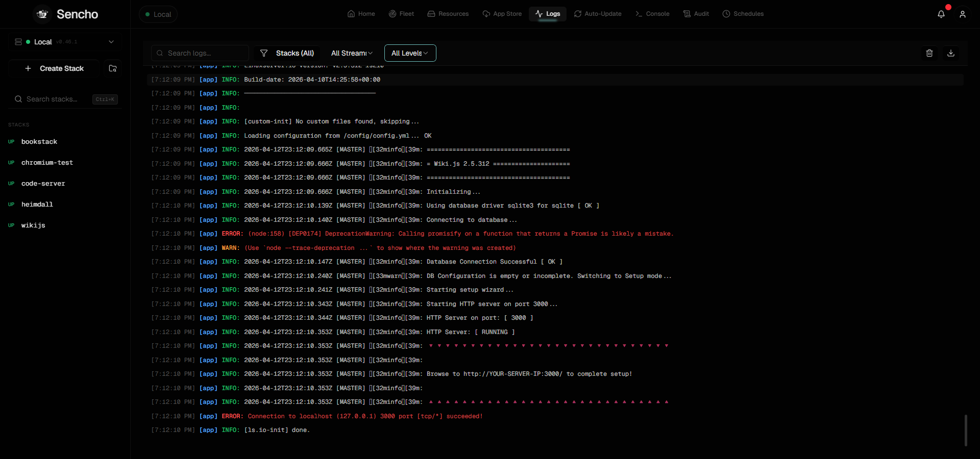Image resolution: width=980 pixels, height=459 pixels.
Task: Open the Fleet tab
Action: pyautogui.click(x=401, y=14)
